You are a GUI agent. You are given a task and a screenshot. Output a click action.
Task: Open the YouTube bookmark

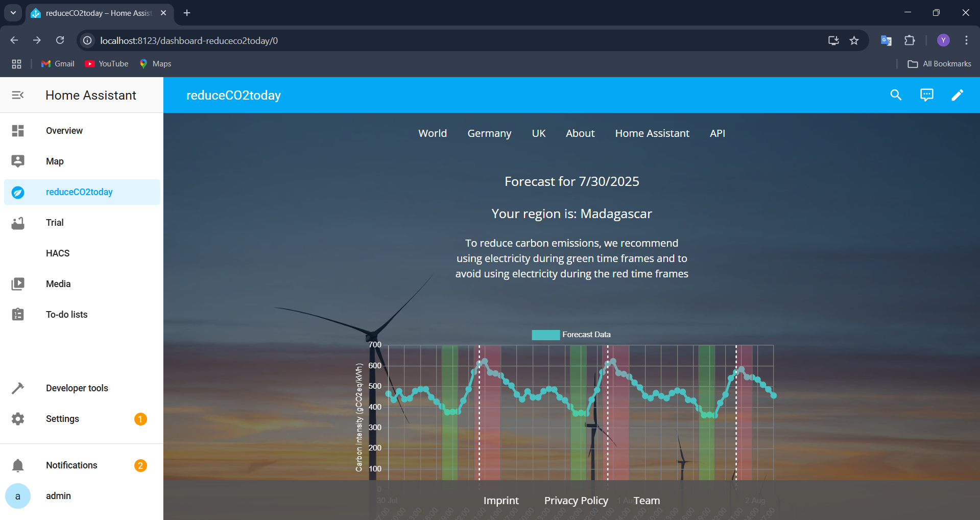106,64
